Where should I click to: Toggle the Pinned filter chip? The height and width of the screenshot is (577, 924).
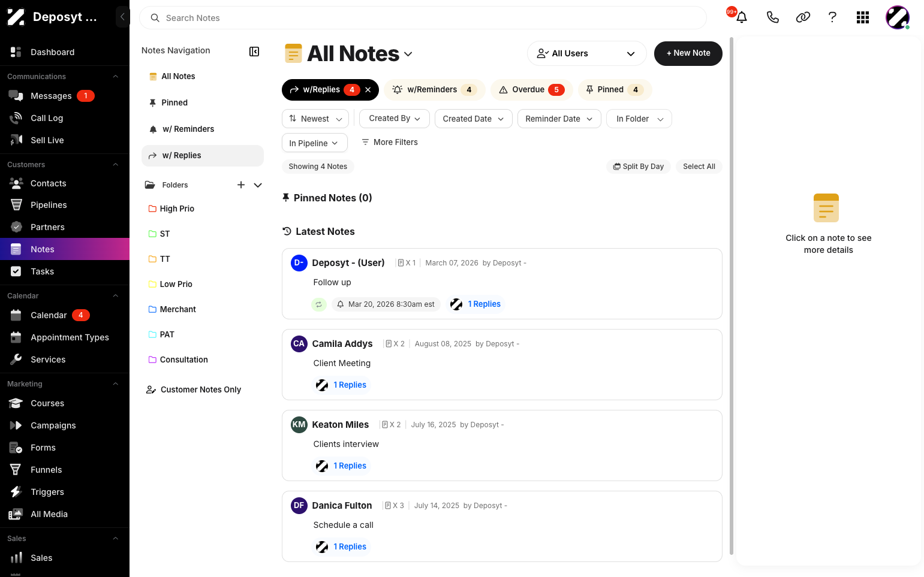615,90
